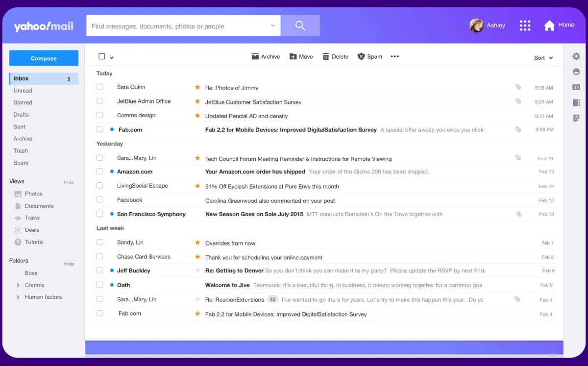This screenshot has height=366, width=588.
Task: Hide the Views section
Action: coord(69,182)
